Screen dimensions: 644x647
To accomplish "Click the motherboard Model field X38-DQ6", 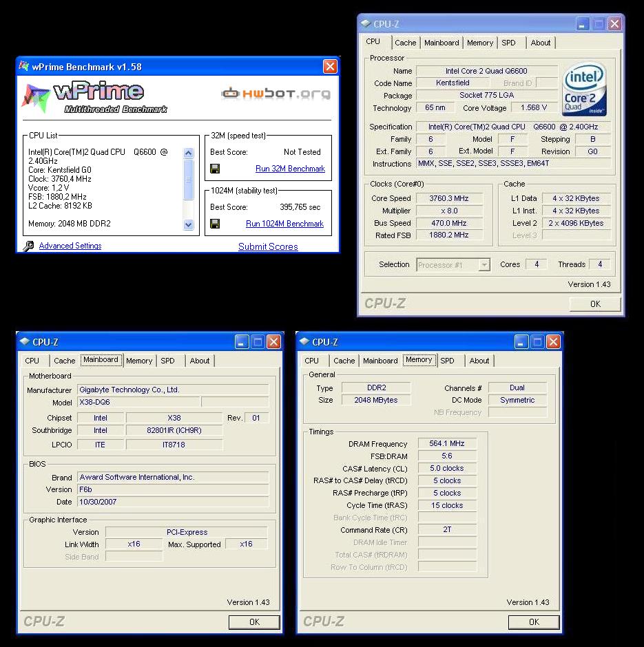I will 139,402.
